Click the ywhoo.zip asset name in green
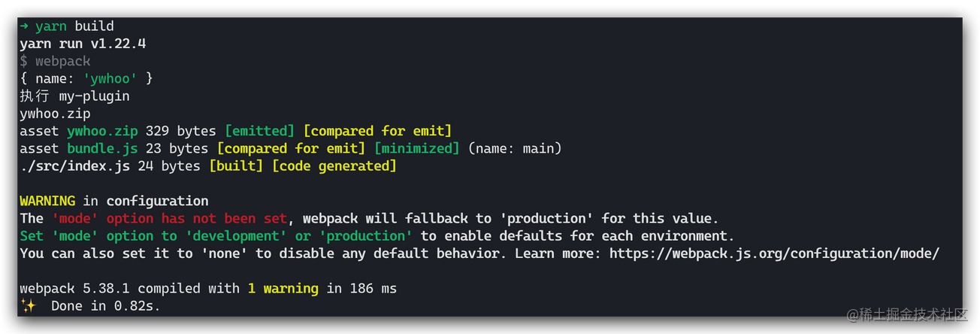The height and width of the screenshot is (334, 980). click(102, 132)
